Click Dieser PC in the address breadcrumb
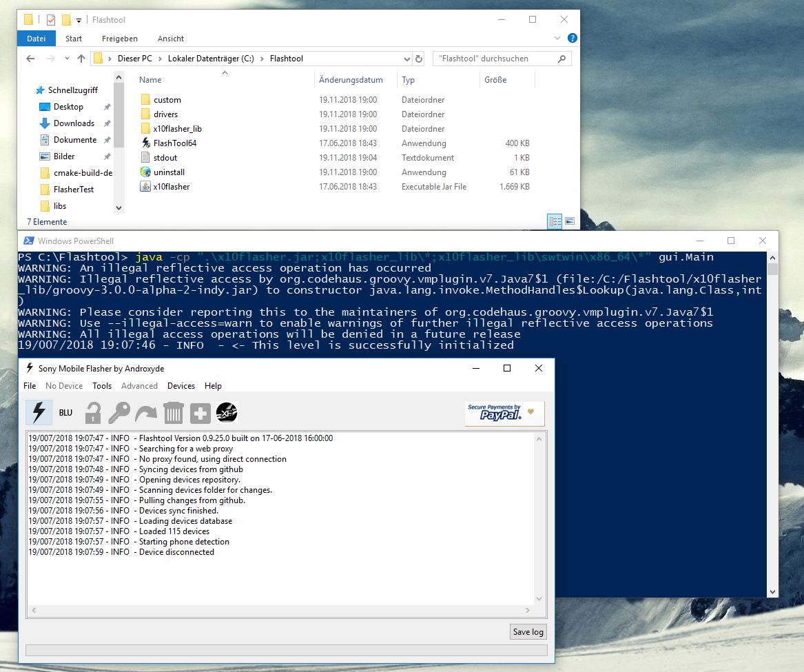The width and height of the screenshot is (804, 672). pyautogui.click(x=135, y=59)
